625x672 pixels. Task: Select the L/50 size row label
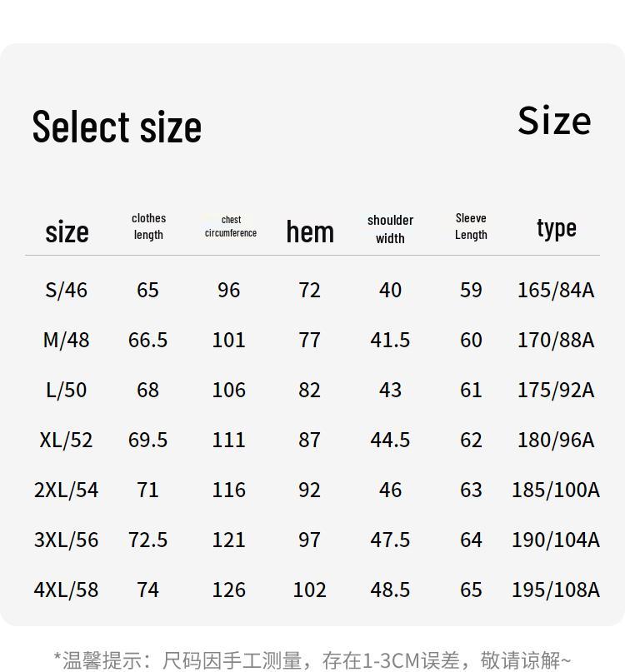click(66, 390)
